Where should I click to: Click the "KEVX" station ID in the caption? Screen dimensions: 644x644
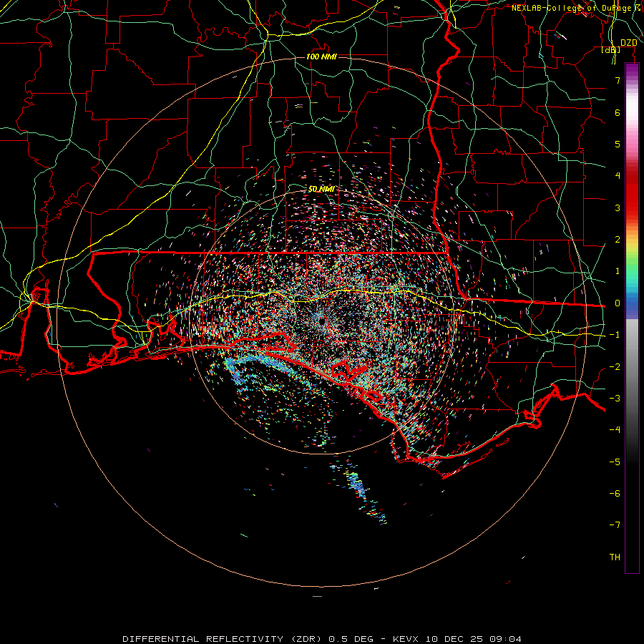[406, 639]
